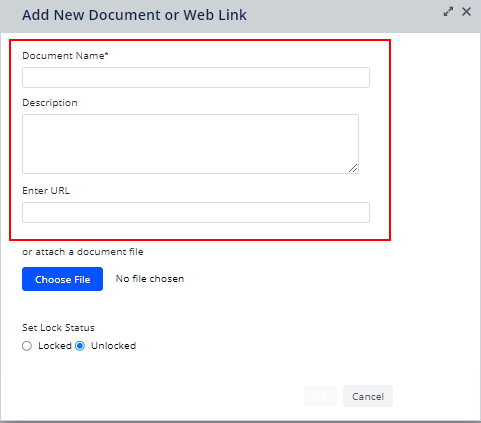Click inside the Description text area
This screenshot has width=481, height=423.
pos(190,144)
